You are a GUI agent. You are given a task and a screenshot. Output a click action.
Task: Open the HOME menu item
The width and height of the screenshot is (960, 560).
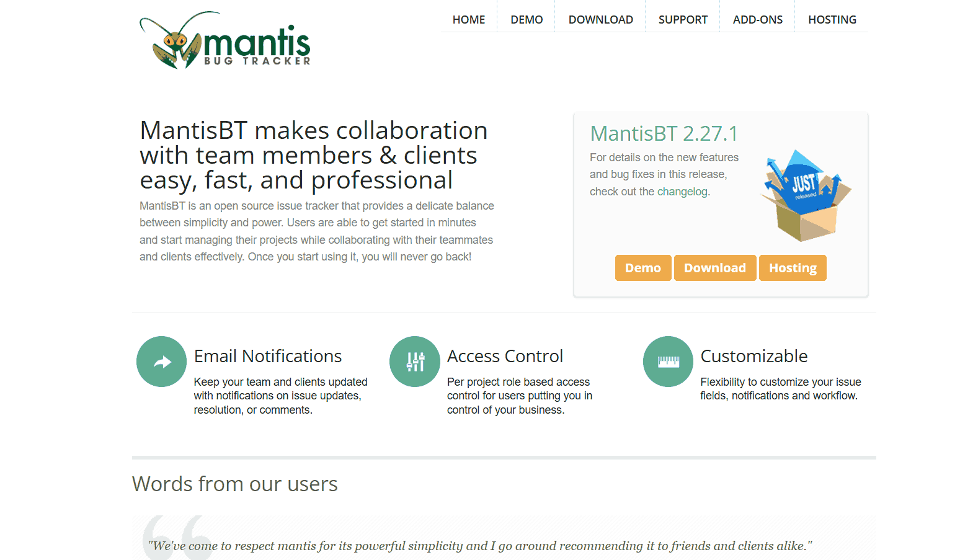(469, 19)
